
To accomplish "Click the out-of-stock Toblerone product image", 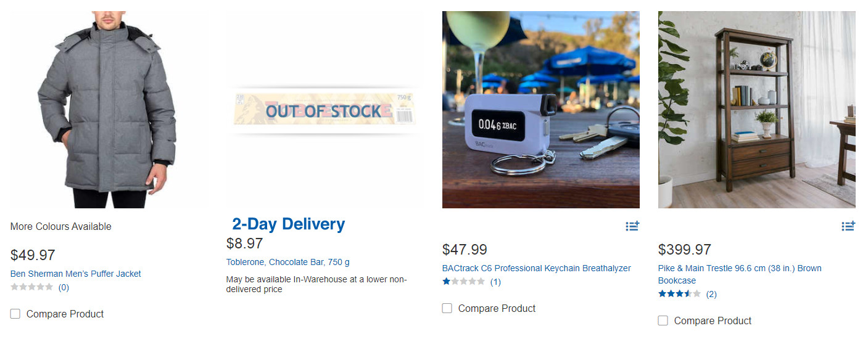I will click(324, 111).
